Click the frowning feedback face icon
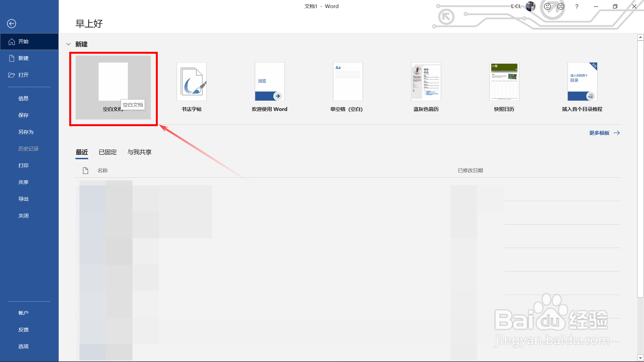Viewport: 644px width, 362px height. 561,6
